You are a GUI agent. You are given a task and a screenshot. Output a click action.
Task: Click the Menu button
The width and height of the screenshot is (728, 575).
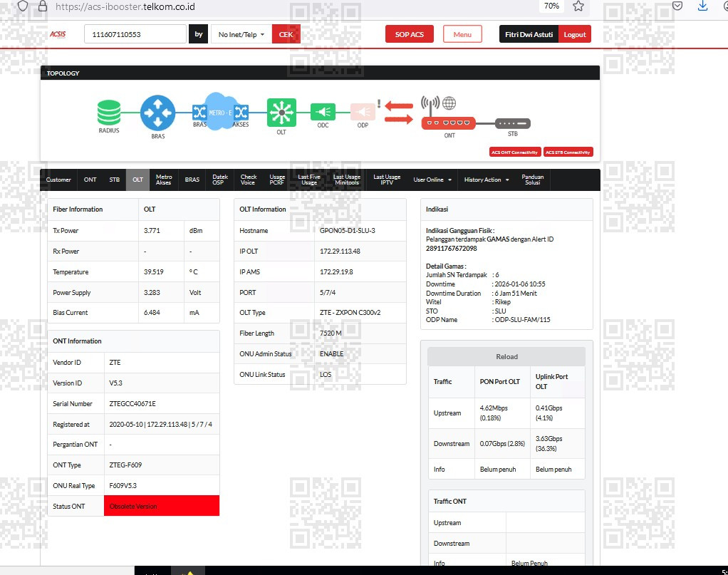tap(462, 34)
